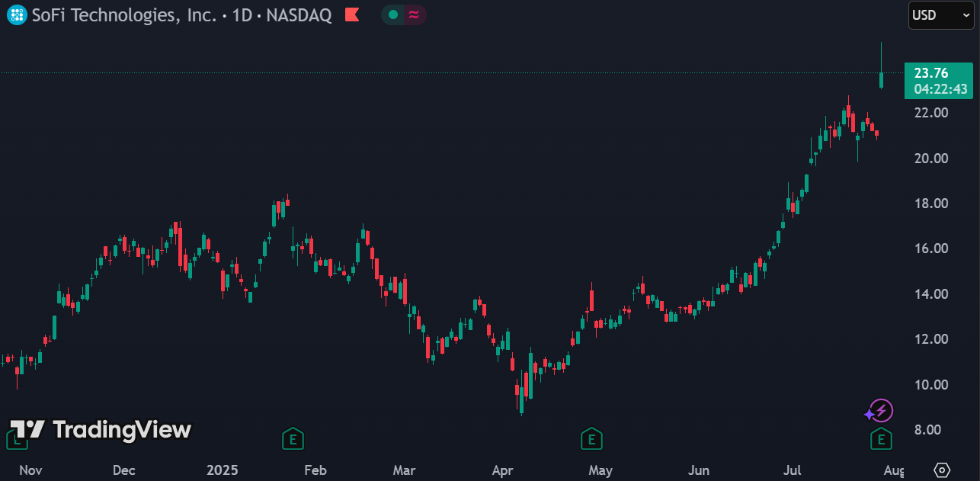
Task: Click the 16.00 price axis label
Action: click(931, 249)
